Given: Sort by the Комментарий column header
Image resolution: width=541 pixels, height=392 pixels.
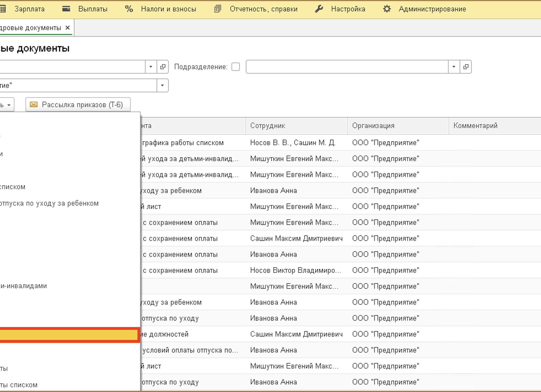Looking at the screenshot, I should coord(495,126).
